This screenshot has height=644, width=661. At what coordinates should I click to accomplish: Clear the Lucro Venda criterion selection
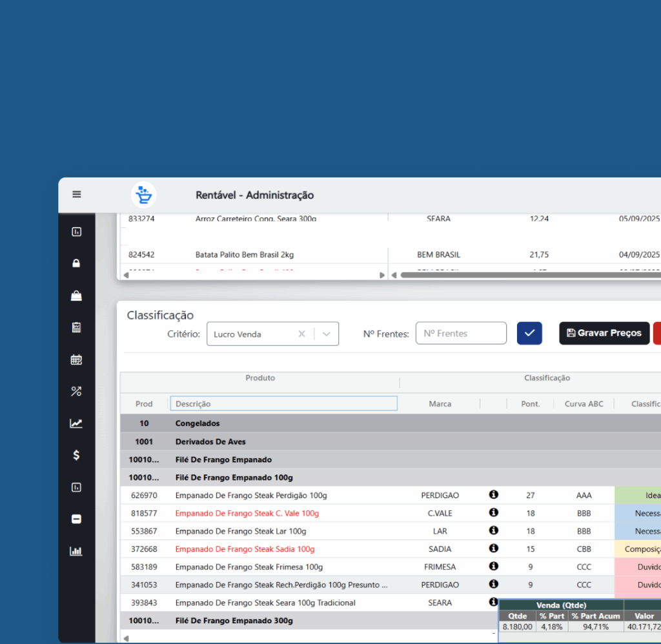301,334
